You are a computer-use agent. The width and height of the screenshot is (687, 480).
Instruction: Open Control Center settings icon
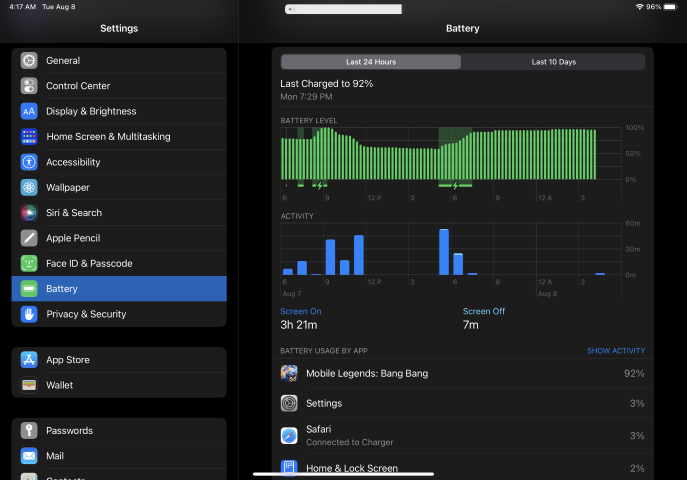[29, 86]
